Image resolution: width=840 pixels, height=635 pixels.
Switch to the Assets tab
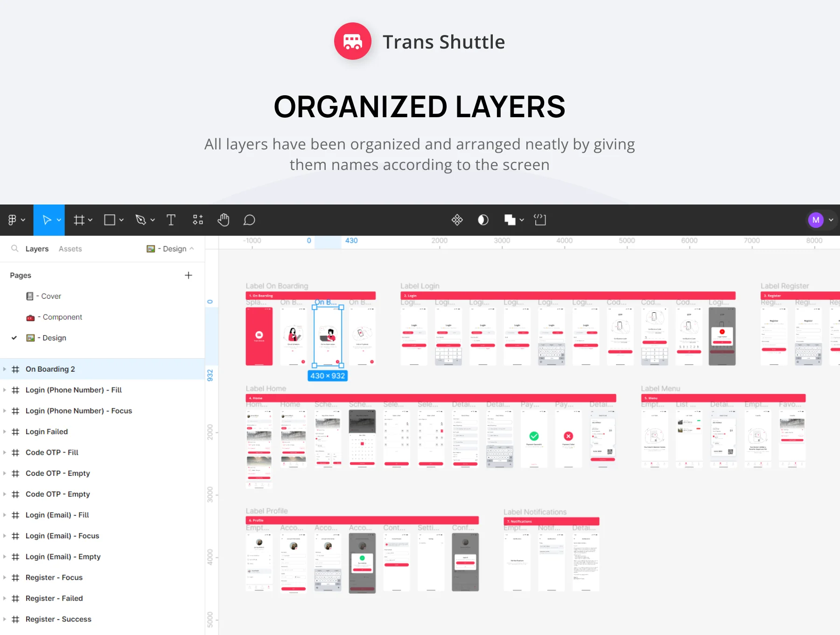[70, 249]
